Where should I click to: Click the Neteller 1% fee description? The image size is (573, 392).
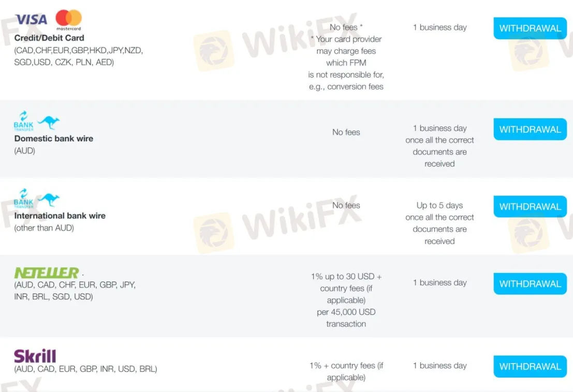346,300
